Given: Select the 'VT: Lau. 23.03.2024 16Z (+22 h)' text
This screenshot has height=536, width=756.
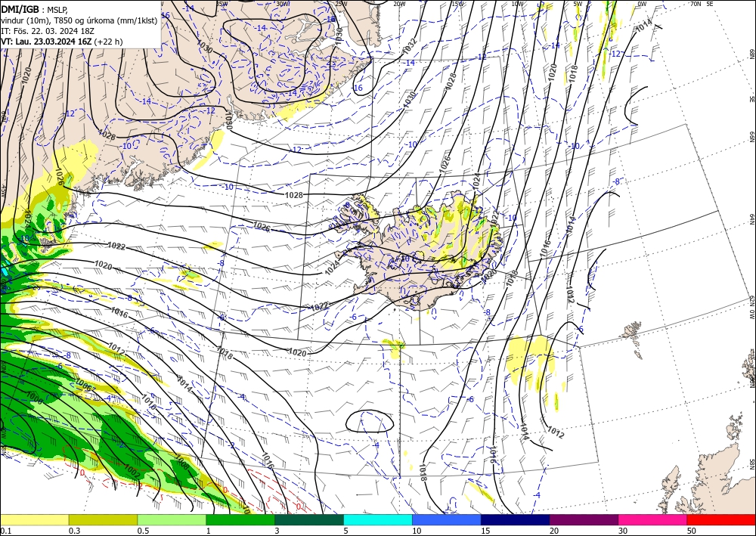Looking at the screenshot, I should (x=62, y=42).
